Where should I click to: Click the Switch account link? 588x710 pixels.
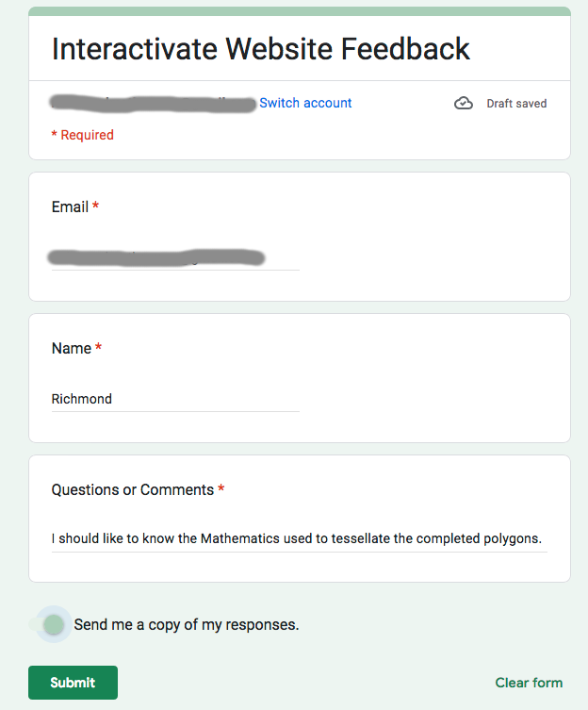[305, 103]
